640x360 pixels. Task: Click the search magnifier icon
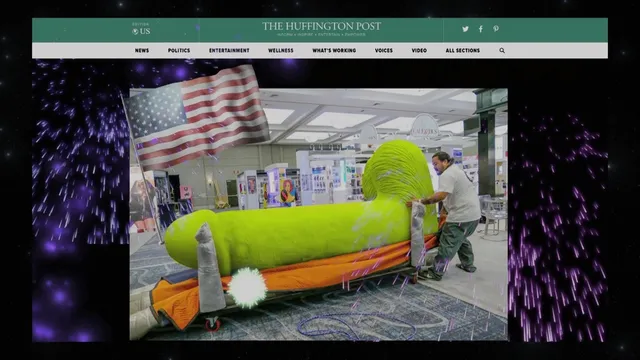coord(502,51)
